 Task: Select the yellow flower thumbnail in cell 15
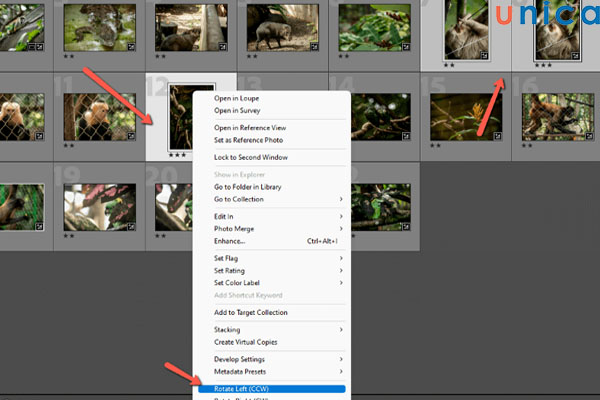coord(466,117)
